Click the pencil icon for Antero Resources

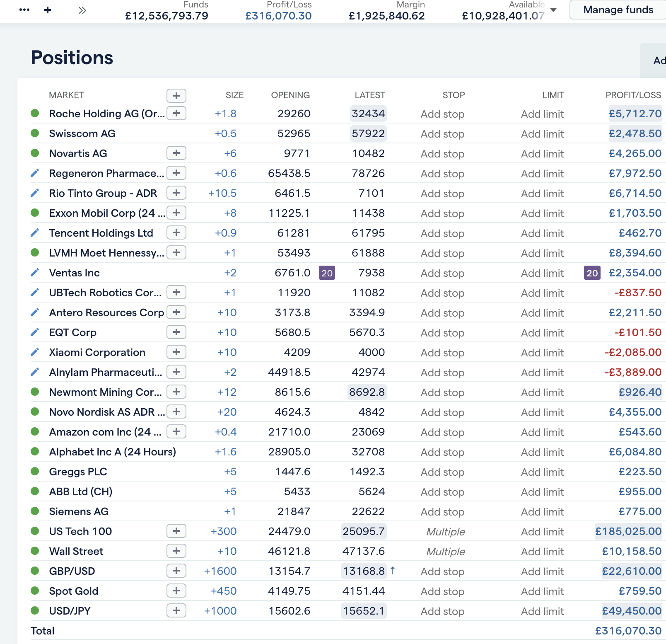point(35,312)
